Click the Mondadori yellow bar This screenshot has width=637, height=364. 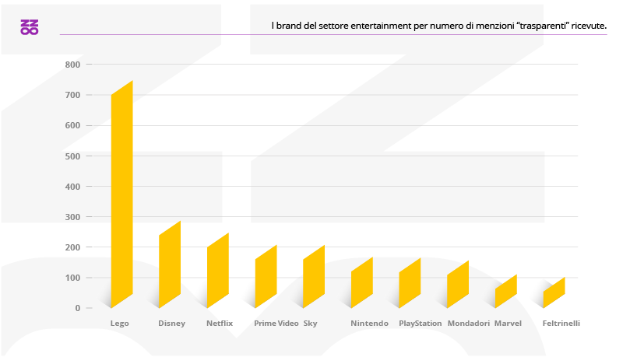coord(458,285)
